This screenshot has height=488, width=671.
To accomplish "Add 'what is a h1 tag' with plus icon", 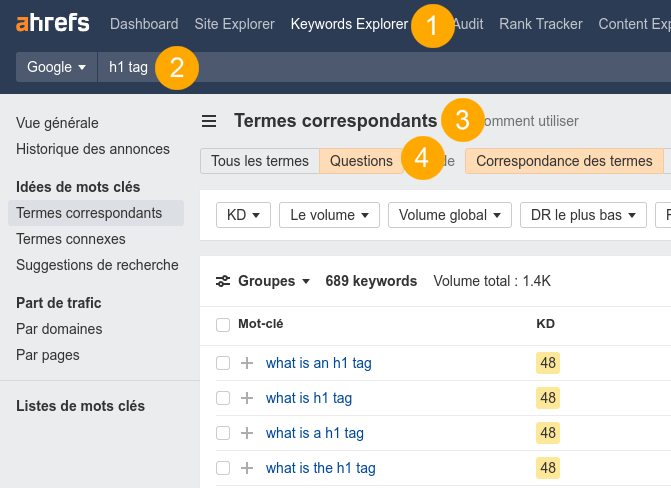I will pos(247,433).
